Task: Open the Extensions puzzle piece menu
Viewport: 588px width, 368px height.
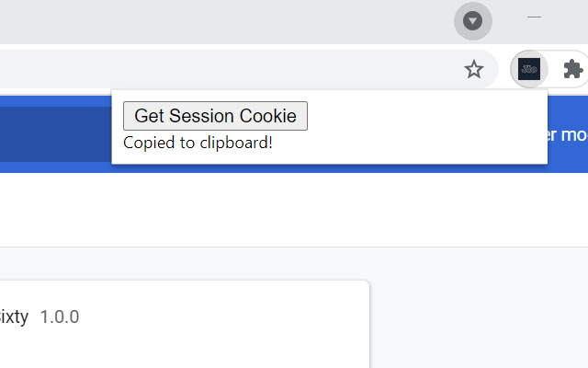Action: point(572,69)
